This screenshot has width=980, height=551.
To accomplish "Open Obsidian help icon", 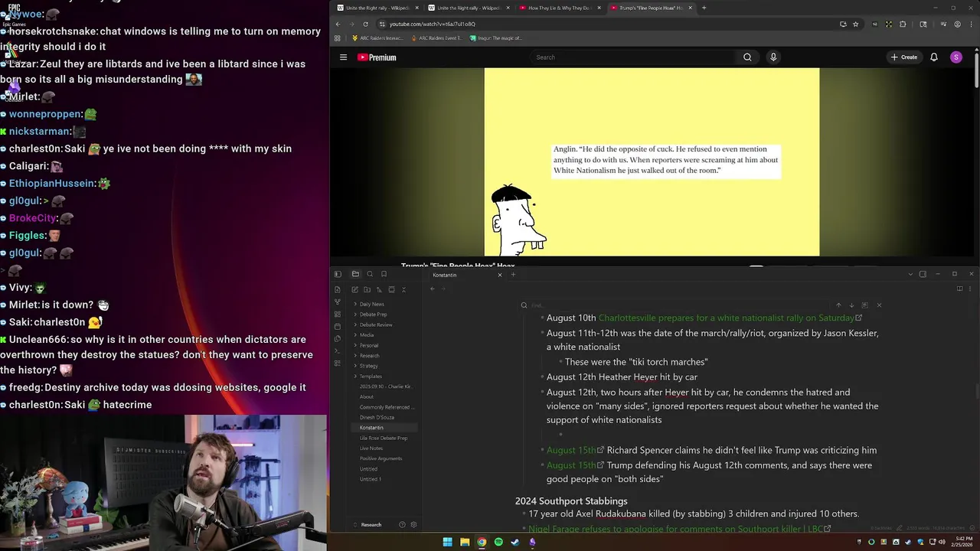I will 402,525.
